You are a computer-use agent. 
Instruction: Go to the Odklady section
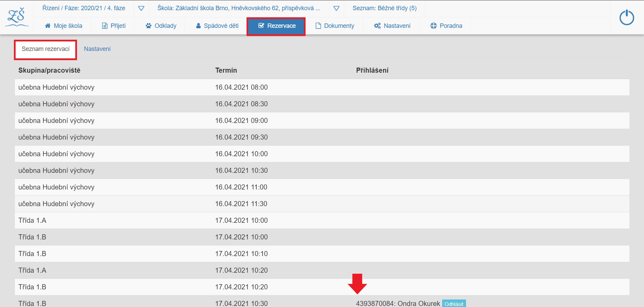pos(161,26)
